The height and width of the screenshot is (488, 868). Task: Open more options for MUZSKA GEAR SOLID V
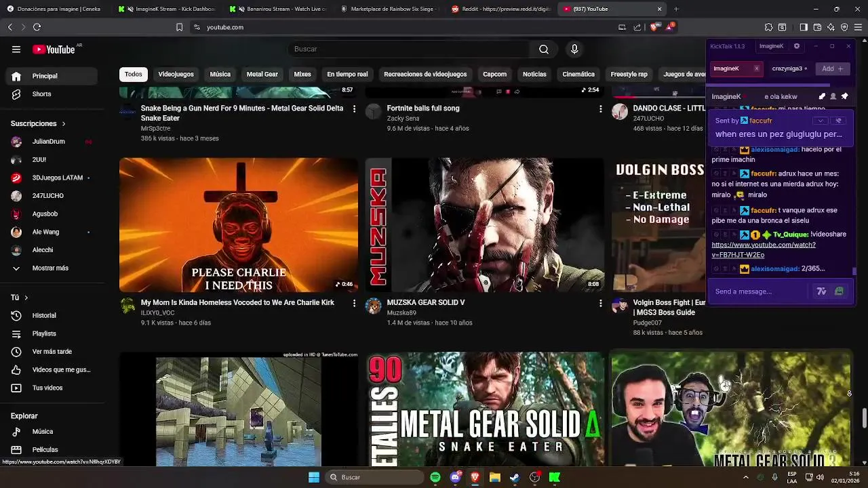click(x=600, y=303)
